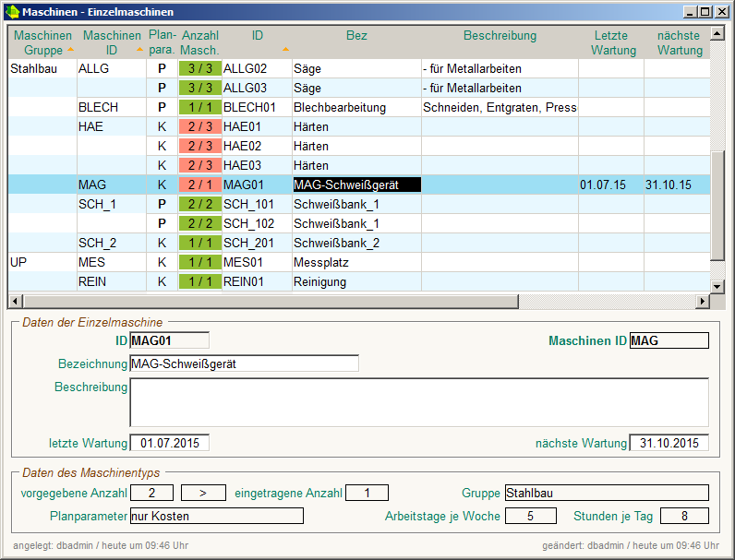
Task: Select the SCH_102 cell
Action: click(257, 224)
